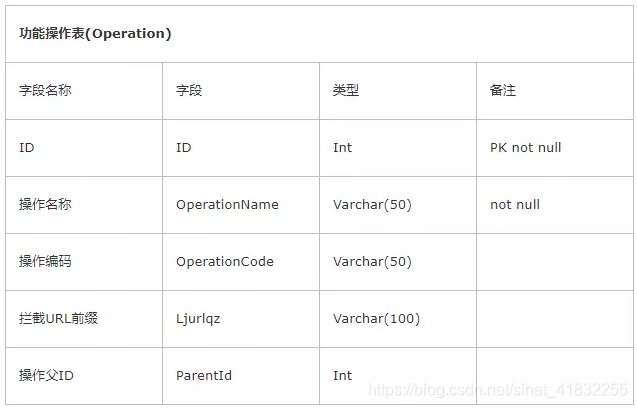Click Varchar(50) in the OperationName row
The width and height of the screenshot is (637, 408).
coord(372,204)
